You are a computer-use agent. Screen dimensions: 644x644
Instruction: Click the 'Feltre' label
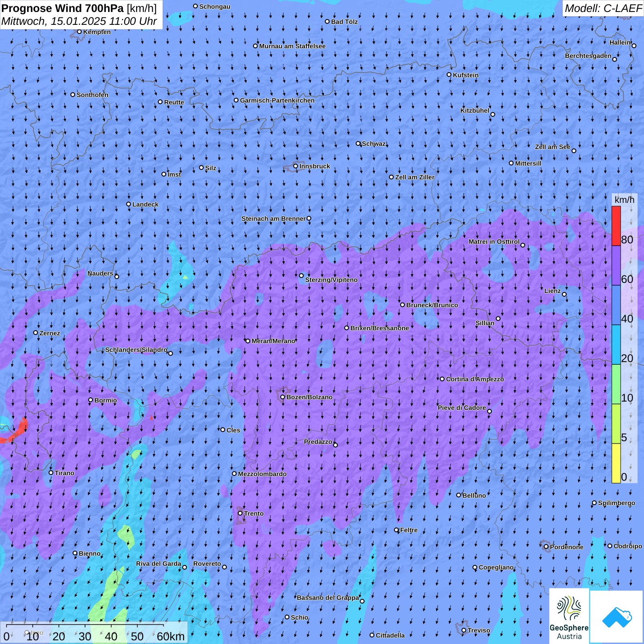tap(409, 530)
